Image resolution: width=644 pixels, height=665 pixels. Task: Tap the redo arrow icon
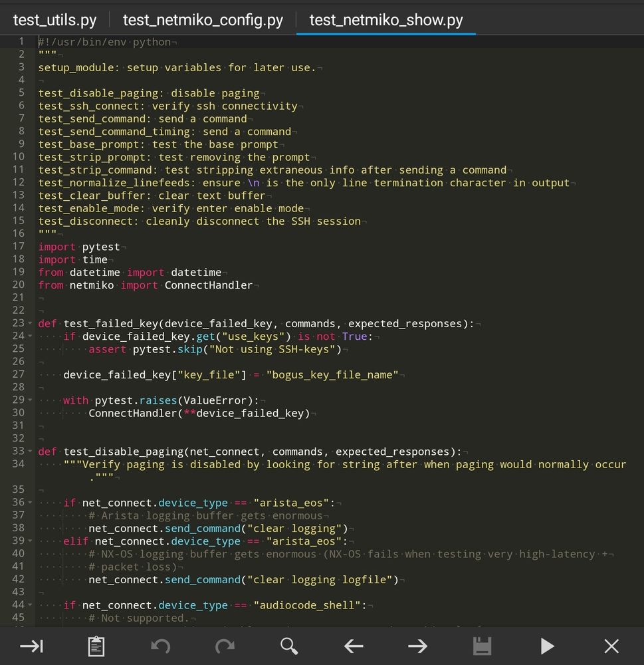pyautogui.click(x=225, y=646)
